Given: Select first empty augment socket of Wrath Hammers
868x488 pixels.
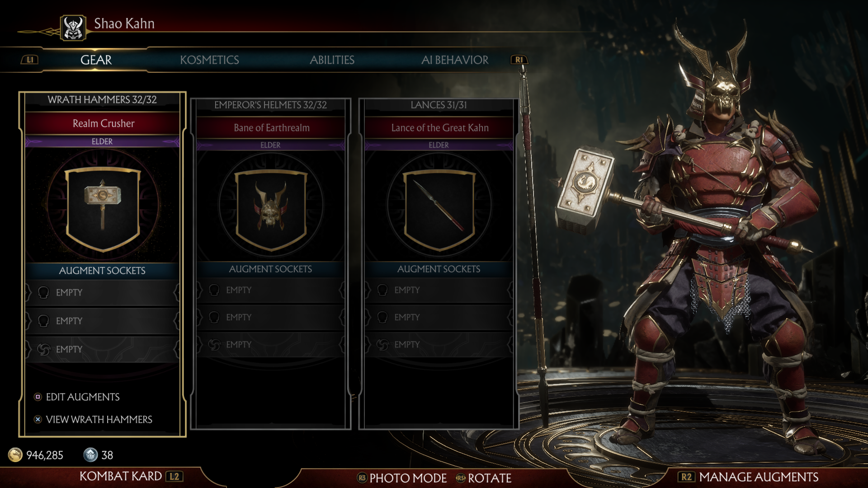Looking at the screenshot, I should pos(103,293).
